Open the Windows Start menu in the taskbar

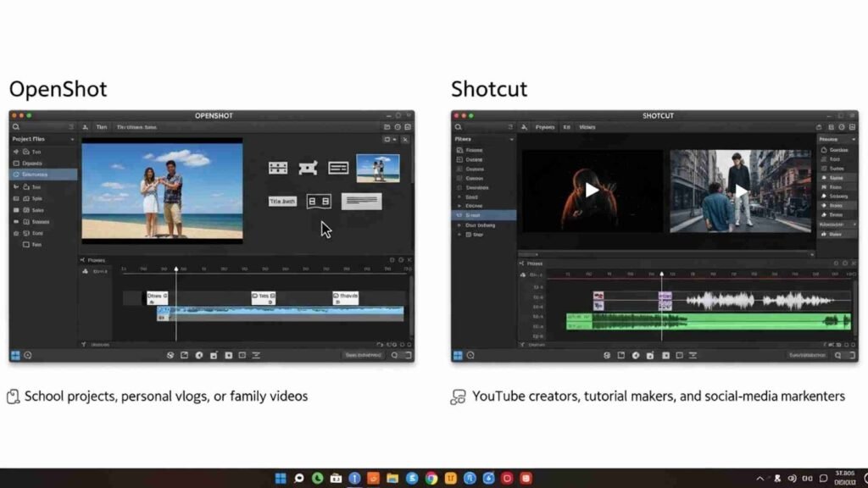click(x=281, y=479)
